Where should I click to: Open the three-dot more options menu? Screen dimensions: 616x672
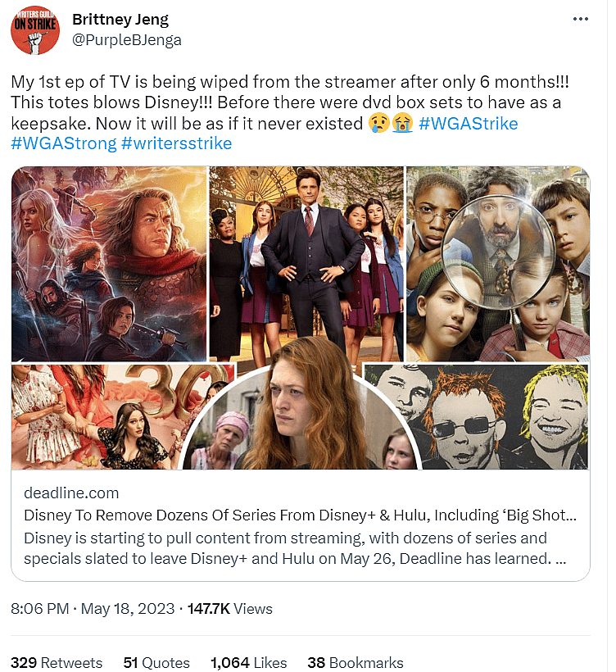click(x=581, y=19)
